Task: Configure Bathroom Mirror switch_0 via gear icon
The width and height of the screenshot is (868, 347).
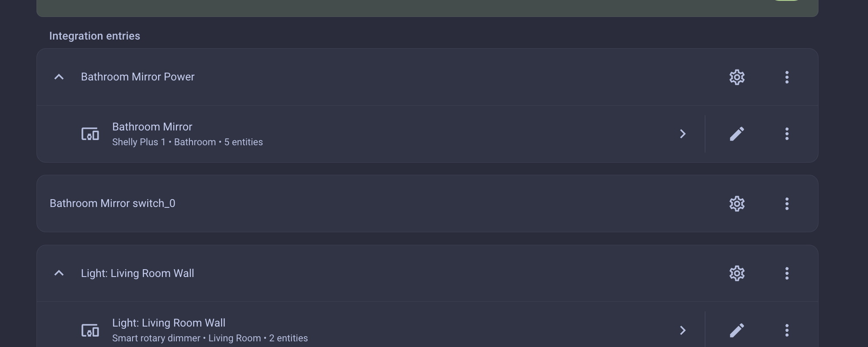Action: tap(737, 204)
